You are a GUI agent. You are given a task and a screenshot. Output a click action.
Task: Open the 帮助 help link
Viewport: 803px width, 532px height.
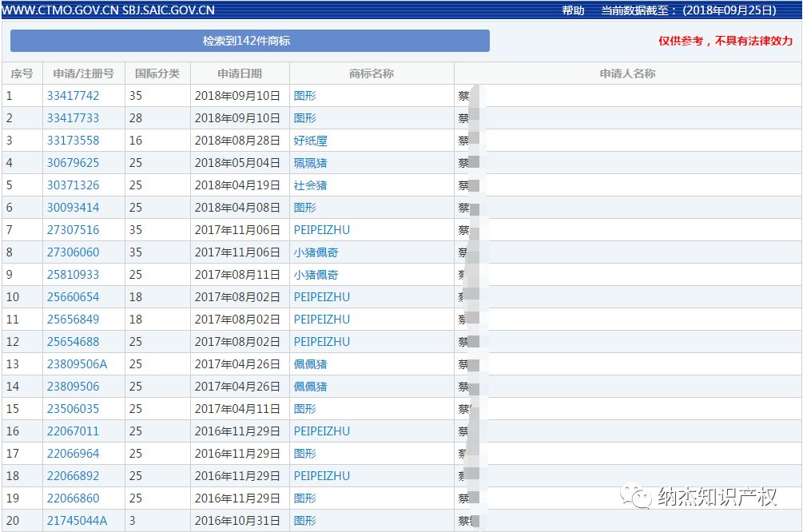click(x=573, y=10)
